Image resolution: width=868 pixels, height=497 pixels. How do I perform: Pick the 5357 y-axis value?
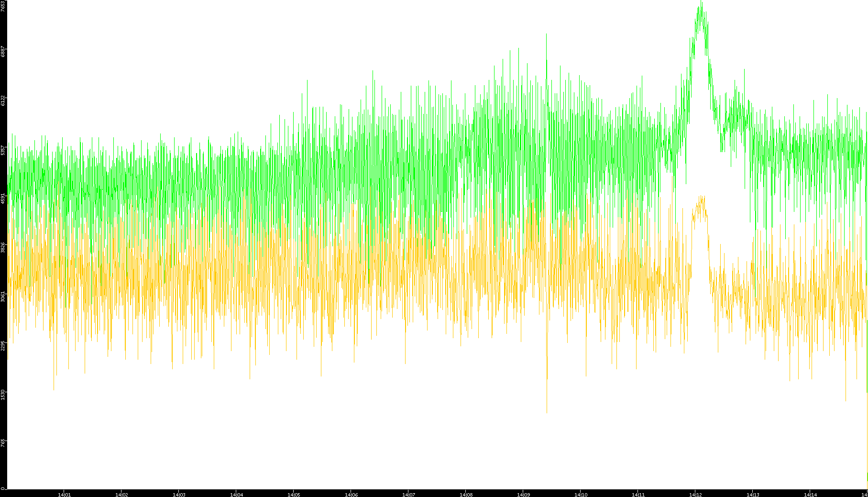tap(3, 150)
